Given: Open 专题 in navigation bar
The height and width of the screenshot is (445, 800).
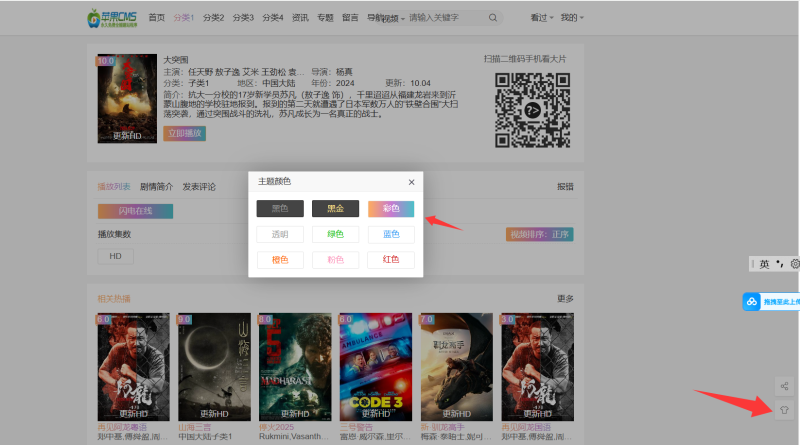Looking at the screenshot, I should [x=325, y=18].
